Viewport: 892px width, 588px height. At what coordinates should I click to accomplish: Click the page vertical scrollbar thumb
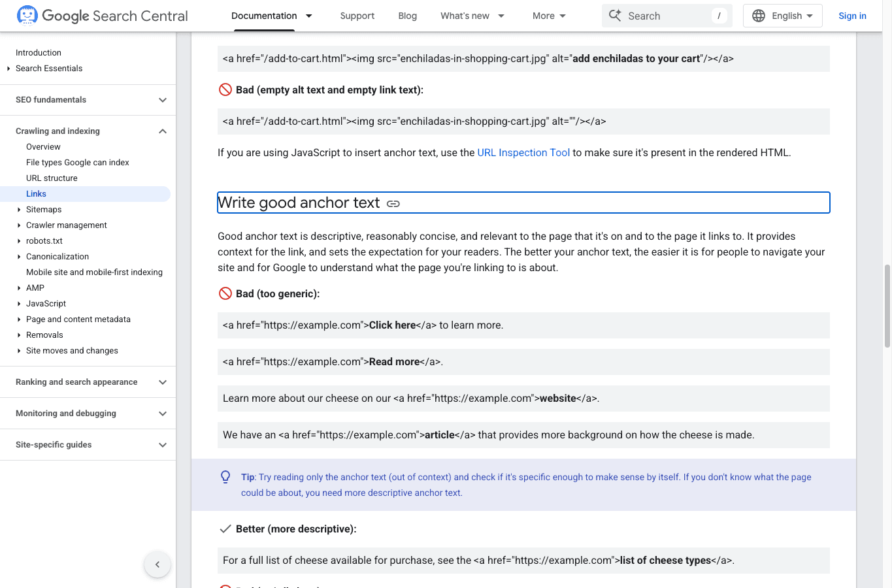click(887, 306)
